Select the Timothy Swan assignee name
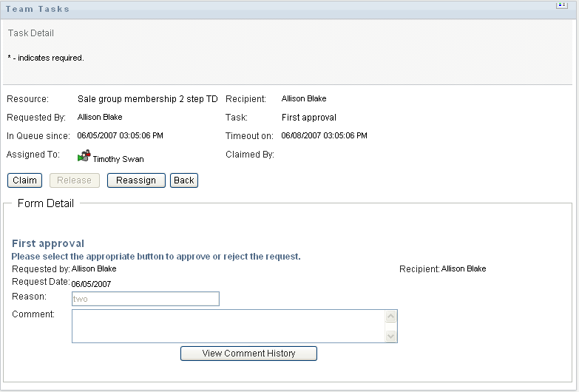 pyautogui.click(x=118, y=159)
